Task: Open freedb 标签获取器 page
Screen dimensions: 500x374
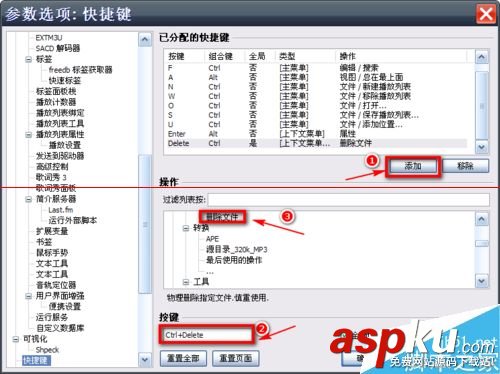Action: click(80, 70)
